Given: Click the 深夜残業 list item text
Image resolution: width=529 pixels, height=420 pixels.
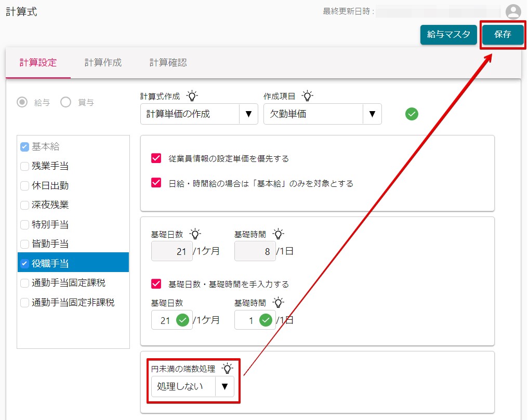Looking at the screenshot, I should [50, 205].
